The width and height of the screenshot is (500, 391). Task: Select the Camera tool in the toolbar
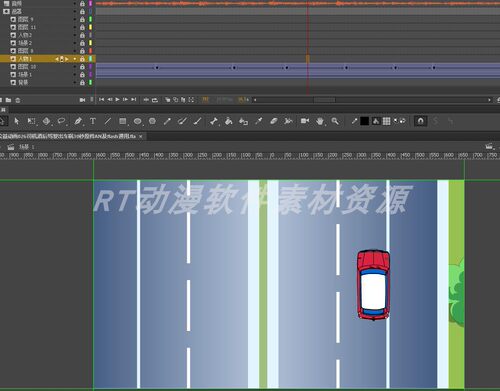coord(305,121)
